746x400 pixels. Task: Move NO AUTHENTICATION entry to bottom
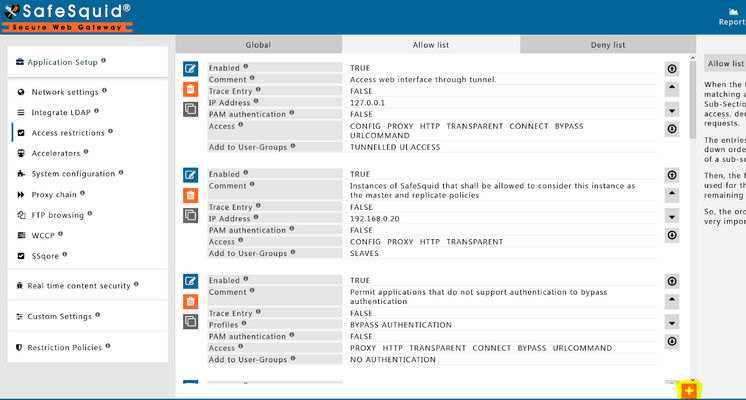point(672,341)
